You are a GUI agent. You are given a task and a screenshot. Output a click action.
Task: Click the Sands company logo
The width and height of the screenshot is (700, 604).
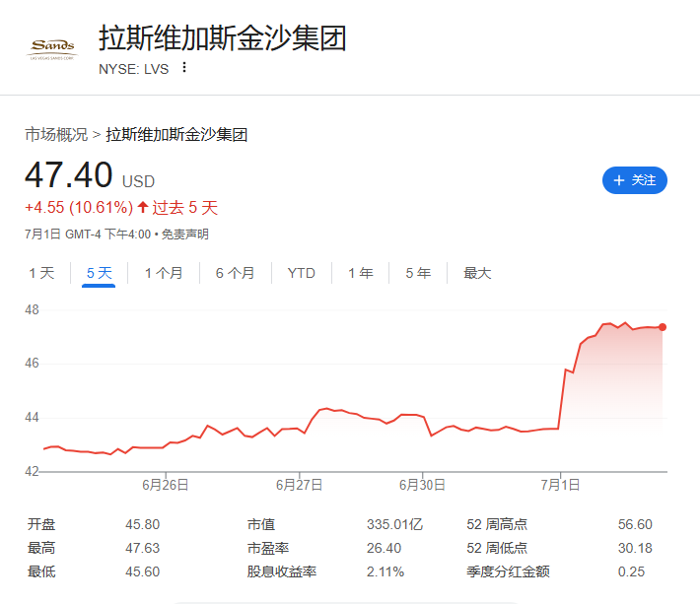pos(52,49)
